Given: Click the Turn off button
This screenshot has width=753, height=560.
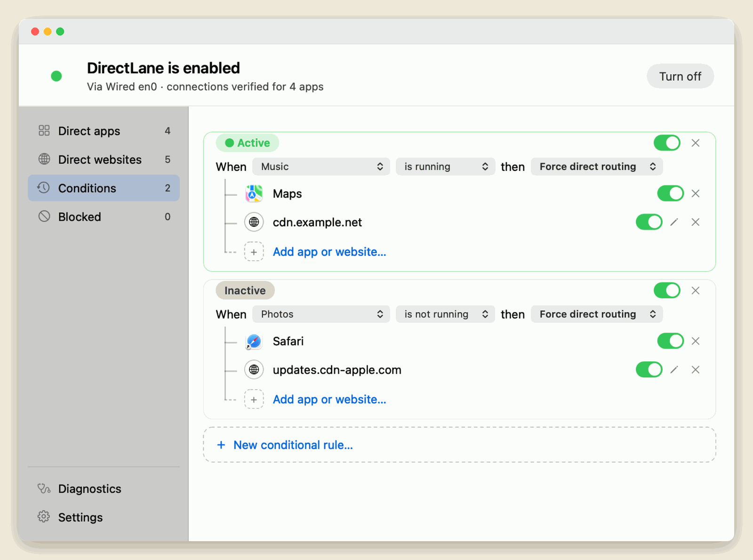Looking at the screenshot, I should point(680,76).
